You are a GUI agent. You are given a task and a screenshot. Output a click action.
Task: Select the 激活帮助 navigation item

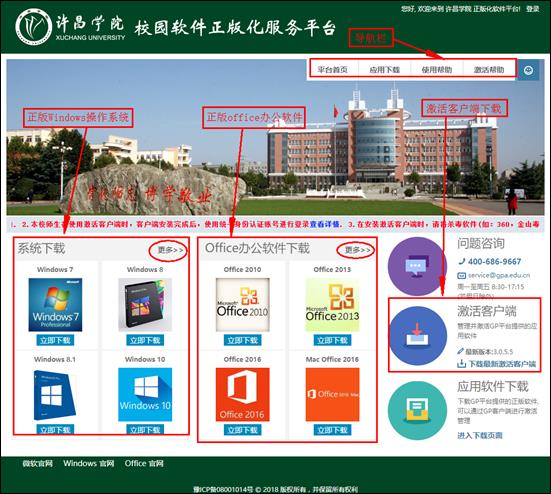coord(489,70)
